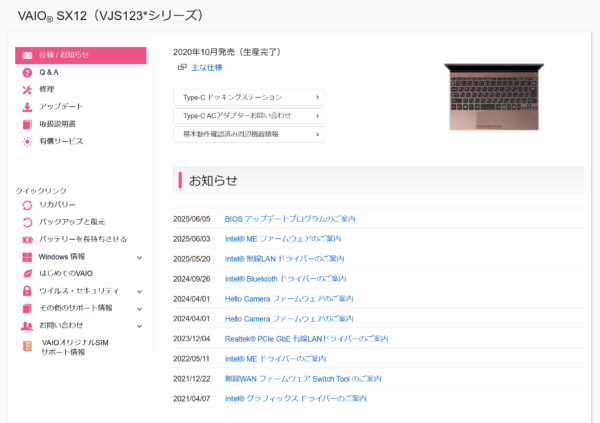Click the leaf icon beside はじめてのVAIO
600x423 pixels.
(x=27, y=274)
